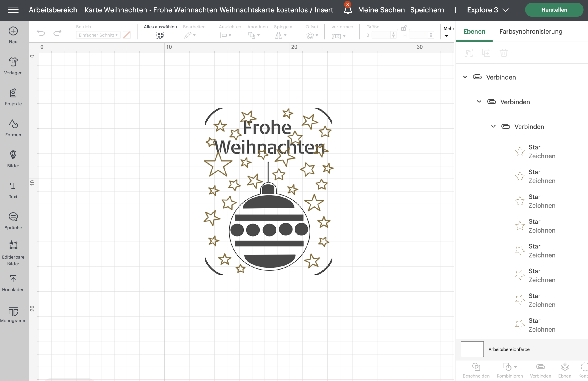Click Alles auswählen select-all icon
This screenshot has height=381, width=588.
(x=160, y=35)
